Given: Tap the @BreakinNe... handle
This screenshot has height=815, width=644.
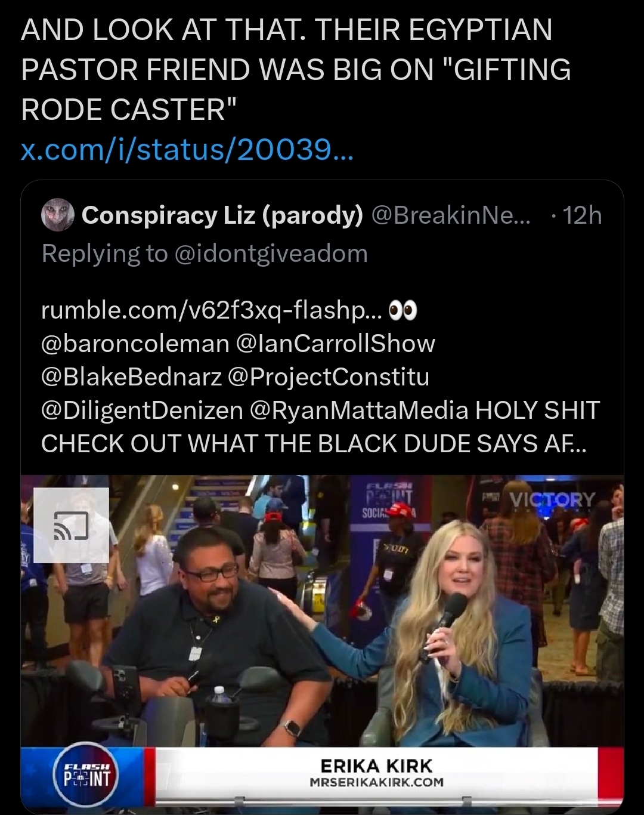Looking at the screenshot, I should (x=451, y=215).
